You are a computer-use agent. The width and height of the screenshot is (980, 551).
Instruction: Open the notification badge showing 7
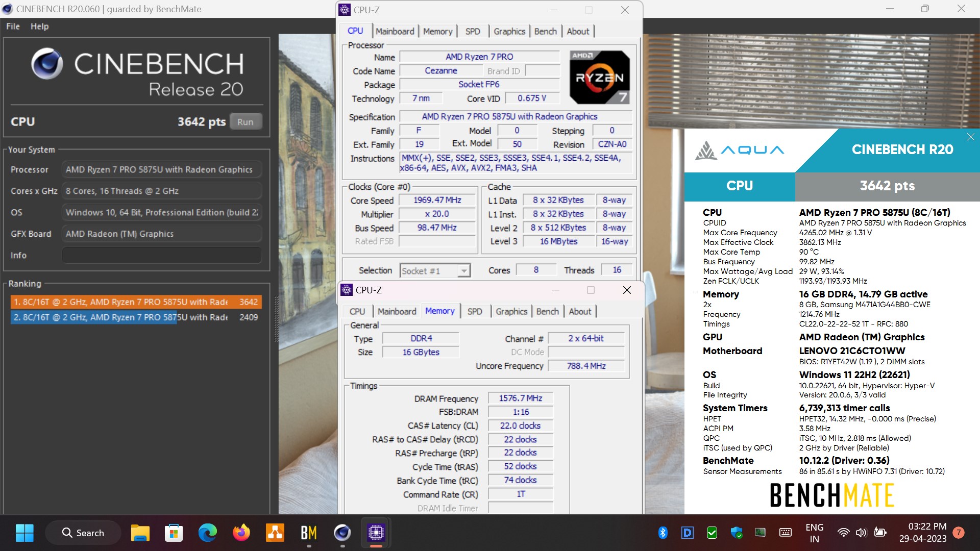tap(959, 533)
